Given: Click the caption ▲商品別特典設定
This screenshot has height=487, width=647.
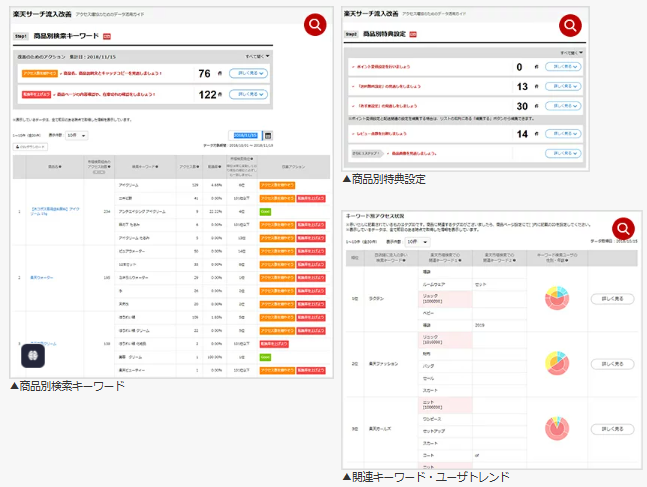Looking at the screenshot, I should [384, 179].
